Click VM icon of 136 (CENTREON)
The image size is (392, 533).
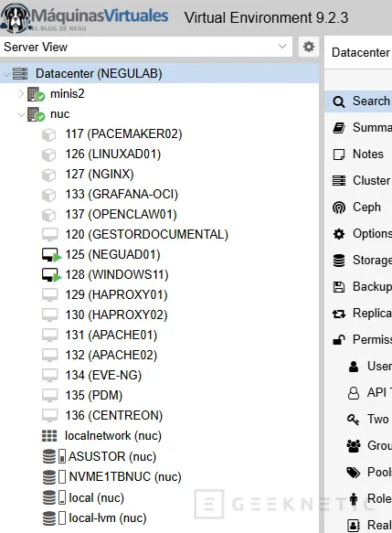pyautogui.click(x=49, y=415)
